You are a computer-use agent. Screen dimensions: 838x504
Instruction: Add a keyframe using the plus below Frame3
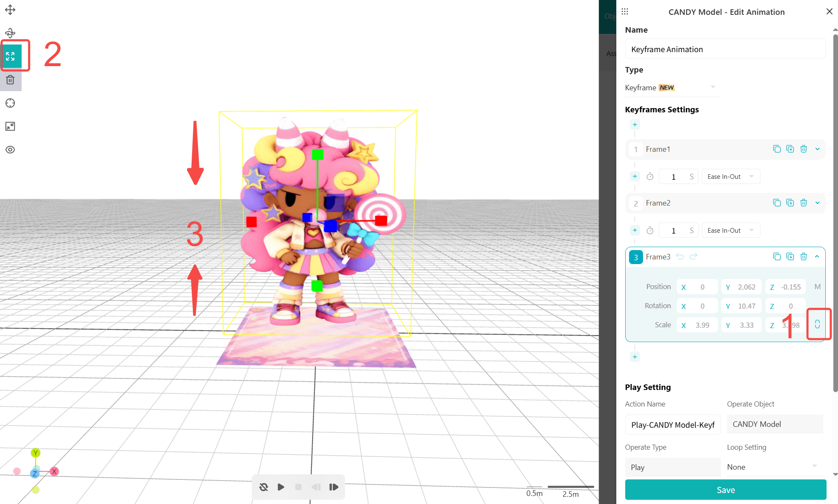tap(635, 356)
